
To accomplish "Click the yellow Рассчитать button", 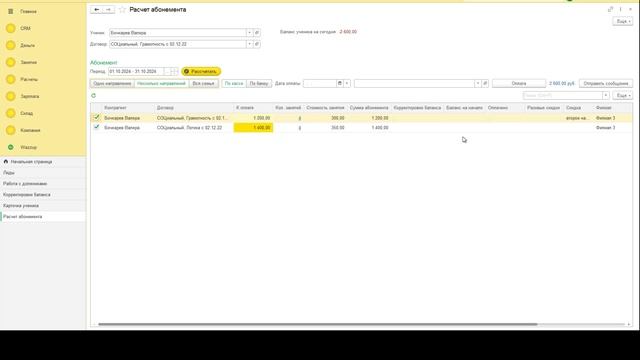I will [x=201, y=71].
